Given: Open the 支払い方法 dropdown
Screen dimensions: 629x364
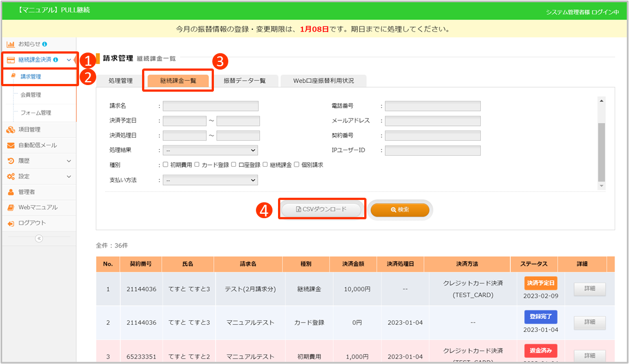Looking at the screenshot, I should click(x=210, y=180).
